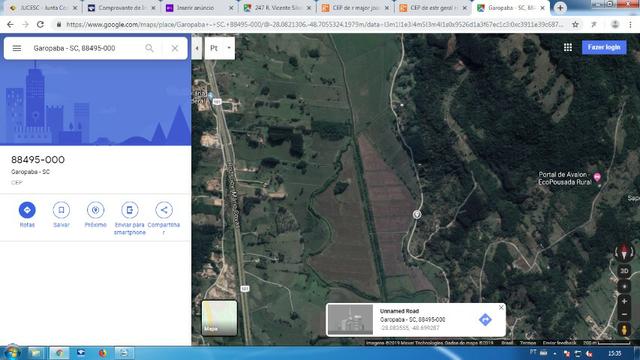Click the Compartilhar share icon
Viewport: 640px width, 360px height.
click(164, 210)
